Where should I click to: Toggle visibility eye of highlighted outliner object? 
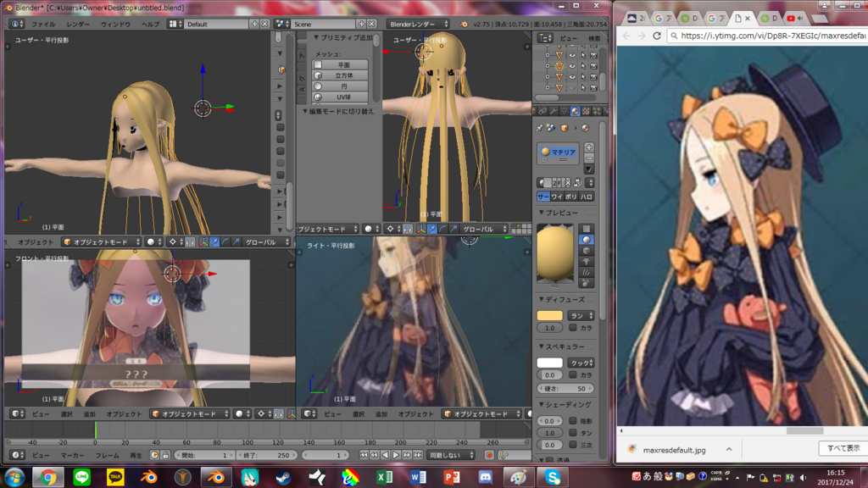[572, 66]
